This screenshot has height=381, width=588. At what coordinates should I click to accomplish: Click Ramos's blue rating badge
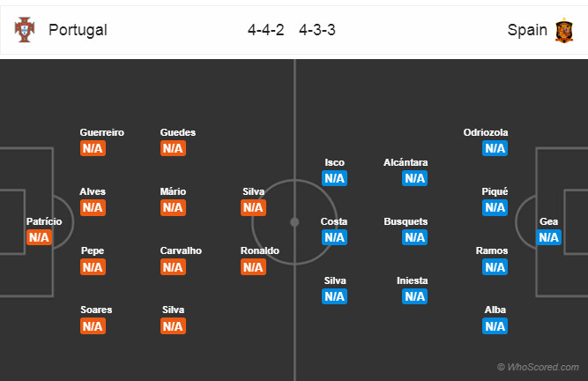coord(495,266)
